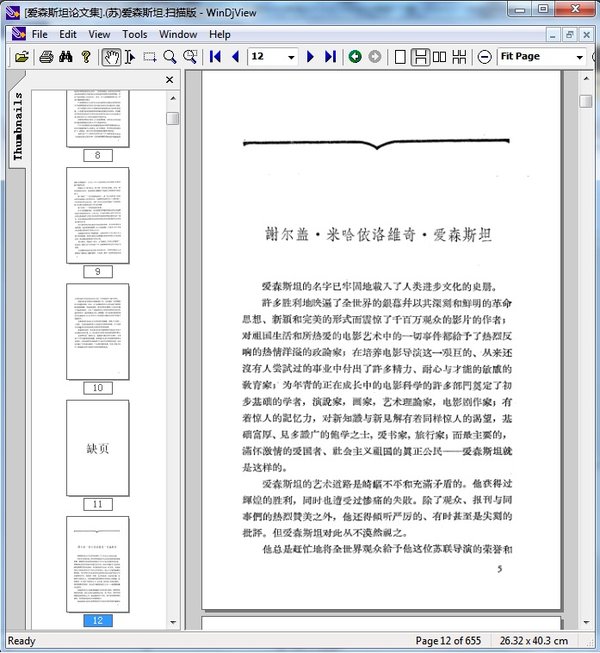The width and height of the screenshot is (600, 653).
Task: Open Find with the binoculars icon
Action: click(66, 57)
